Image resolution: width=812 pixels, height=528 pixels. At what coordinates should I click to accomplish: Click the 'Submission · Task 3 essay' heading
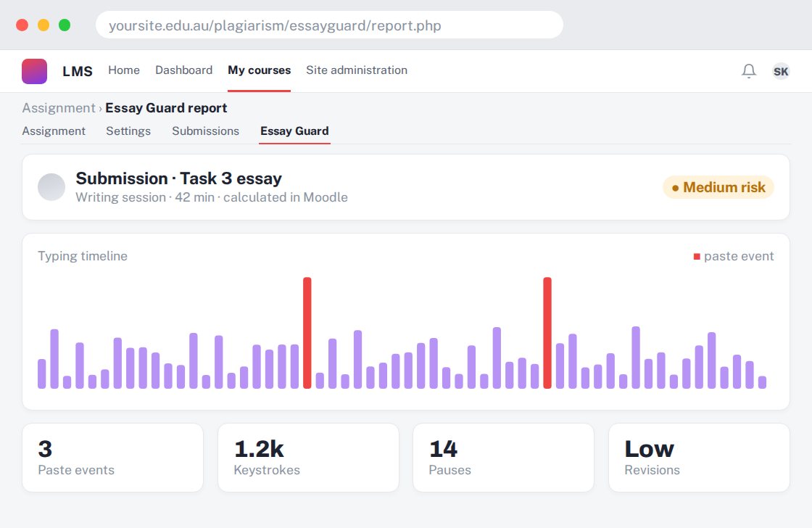(178, 178)
